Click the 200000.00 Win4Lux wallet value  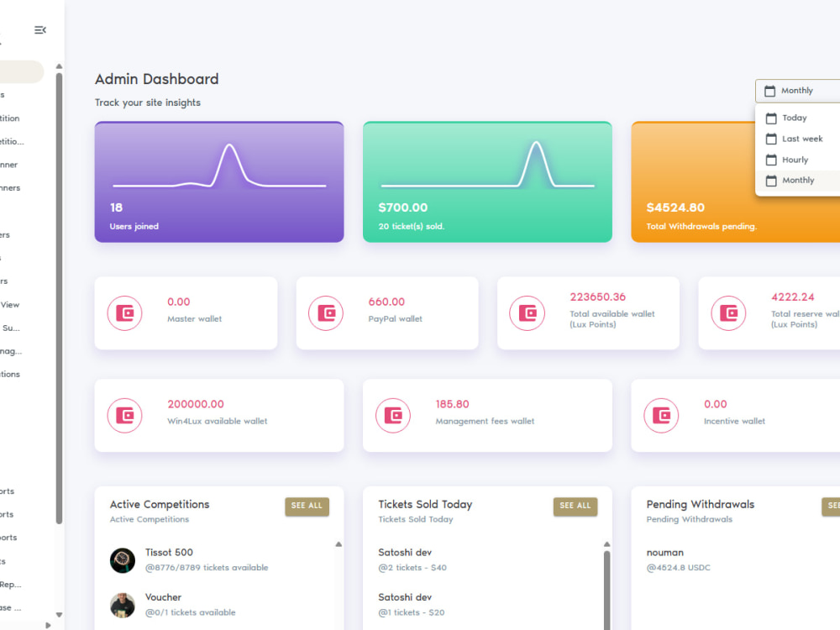coord(196,404)
